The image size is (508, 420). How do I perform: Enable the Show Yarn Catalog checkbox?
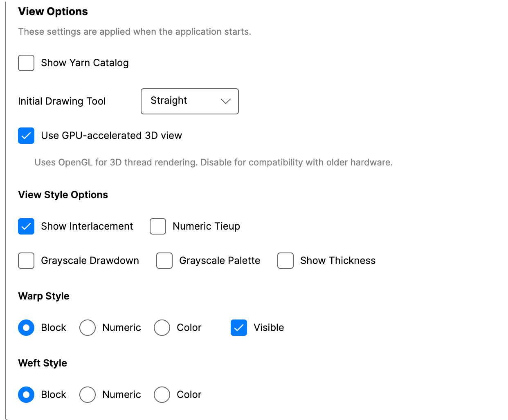pos(26,63)
